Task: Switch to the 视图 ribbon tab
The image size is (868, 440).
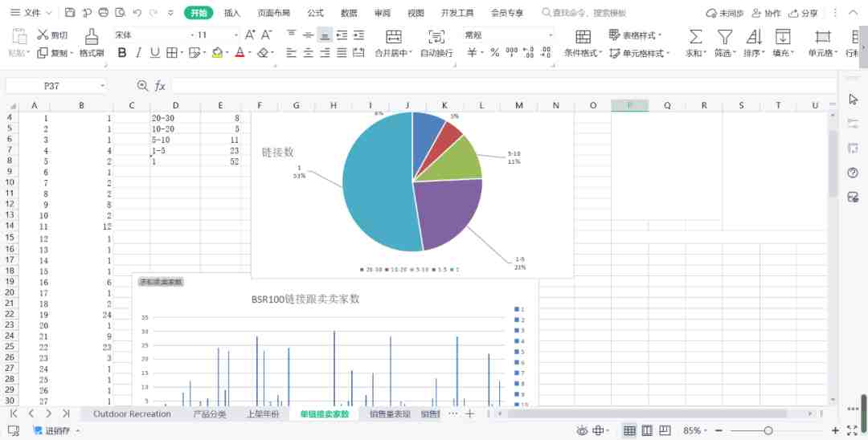Action: [x=416, y=13]
